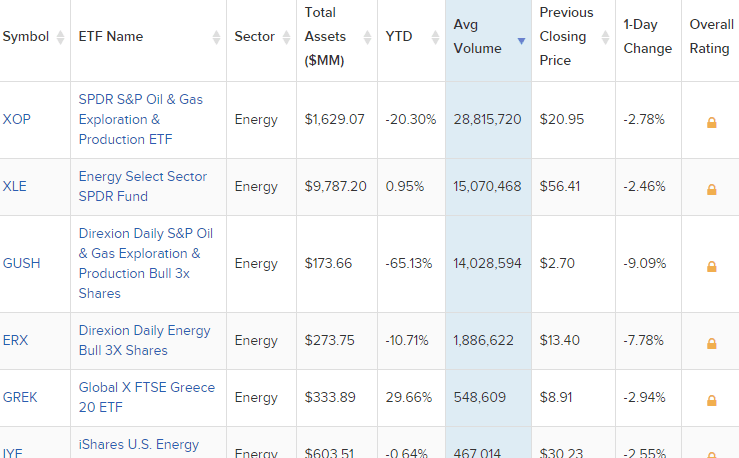Select GUSH closing price $2.70

point(557,263)
